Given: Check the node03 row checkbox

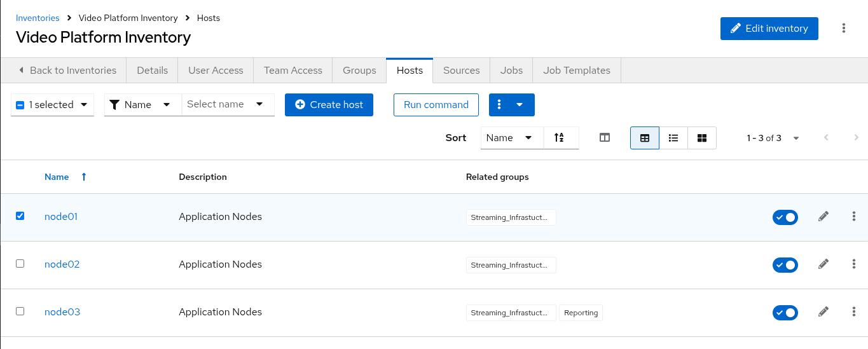Looking at the screenshot, I should click(20, 311).
